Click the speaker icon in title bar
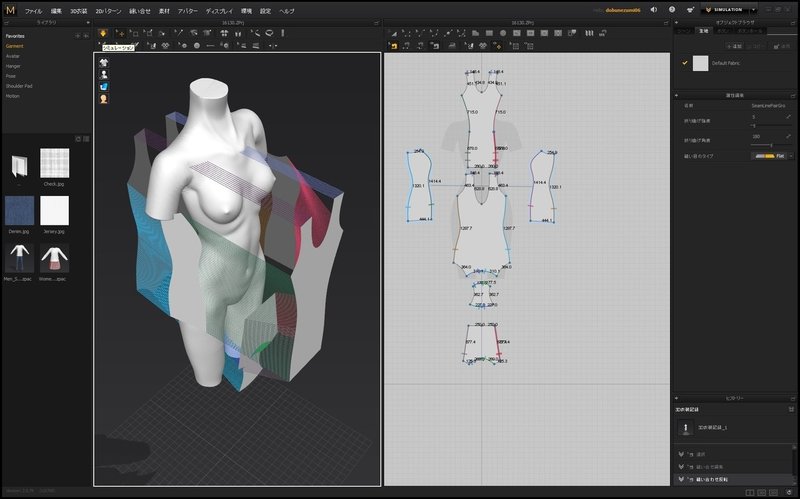The image size is (800, 499). pos(654,9)
